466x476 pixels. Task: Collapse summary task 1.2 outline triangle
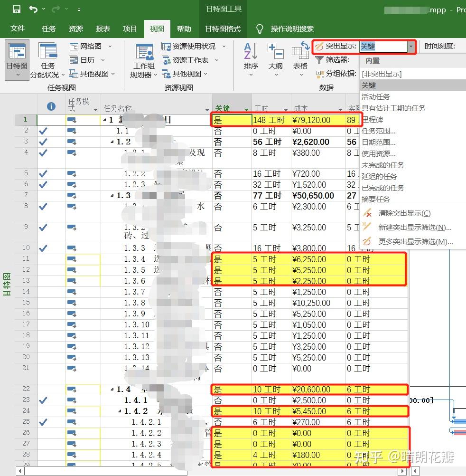(112, 142)
